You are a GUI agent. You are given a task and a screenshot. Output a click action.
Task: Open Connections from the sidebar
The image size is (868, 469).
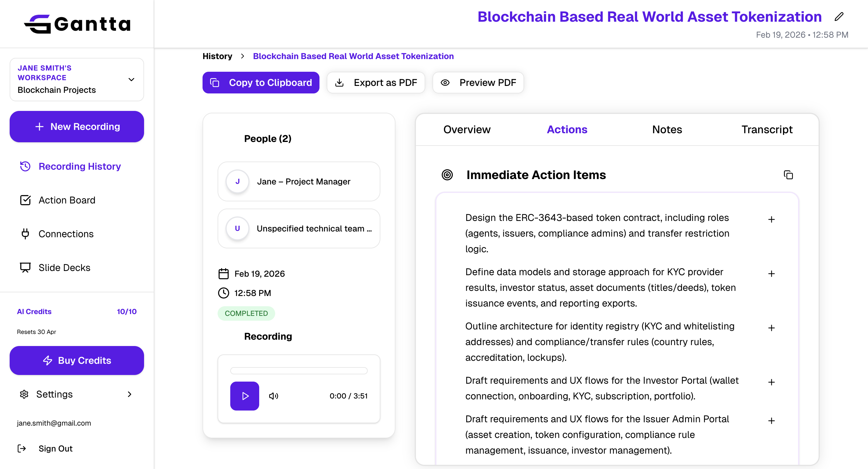(66, 234)
